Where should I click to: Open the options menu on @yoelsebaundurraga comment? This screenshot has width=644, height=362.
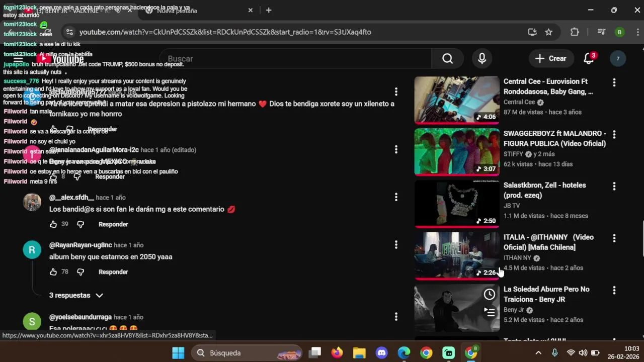coord(396,316)
